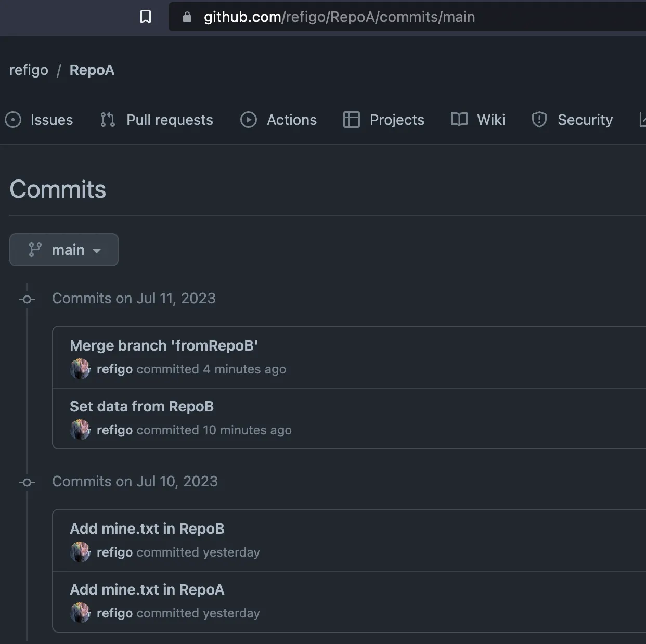The width and height of the screenshot is (646, 644).
Task: Click avatar on Add mine.txt in RepoA commit
Action: 80,613
